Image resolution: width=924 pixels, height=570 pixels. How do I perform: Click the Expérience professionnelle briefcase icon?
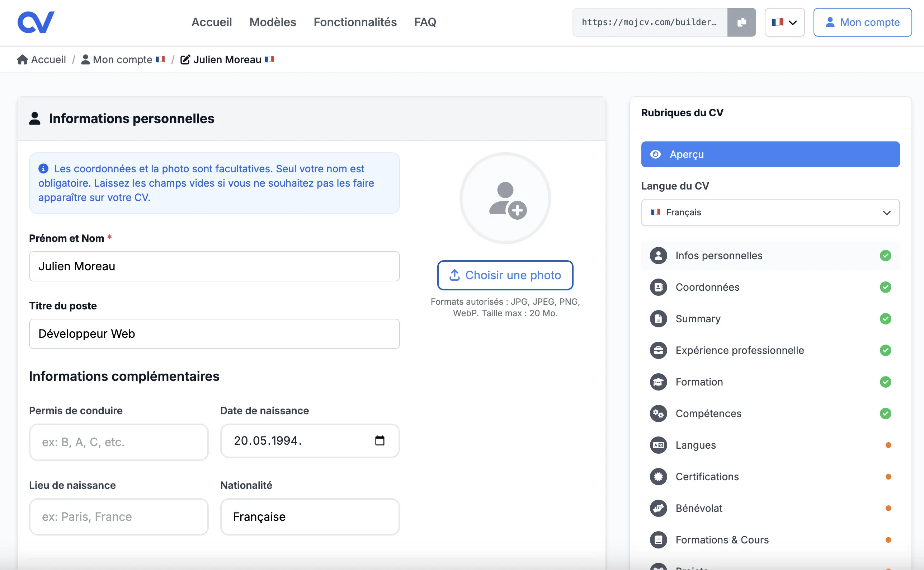tap(658, 350)
